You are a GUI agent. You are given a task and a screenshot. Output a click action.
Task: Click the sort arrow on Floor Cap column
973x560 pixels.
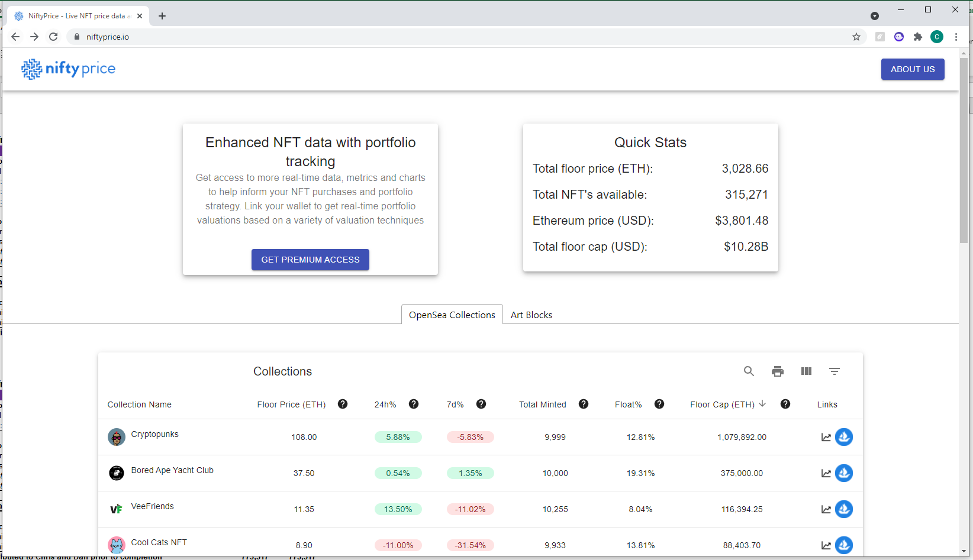coord(762,404)
